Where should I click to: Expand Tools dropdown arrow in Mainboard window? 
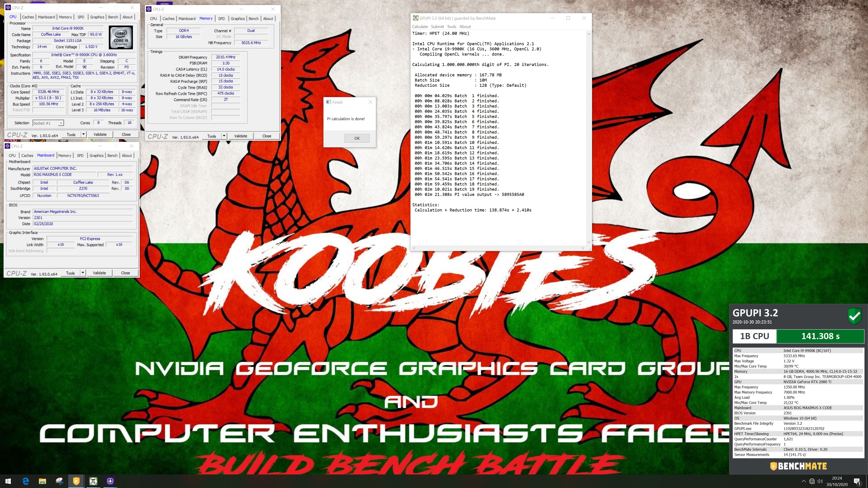83,273
